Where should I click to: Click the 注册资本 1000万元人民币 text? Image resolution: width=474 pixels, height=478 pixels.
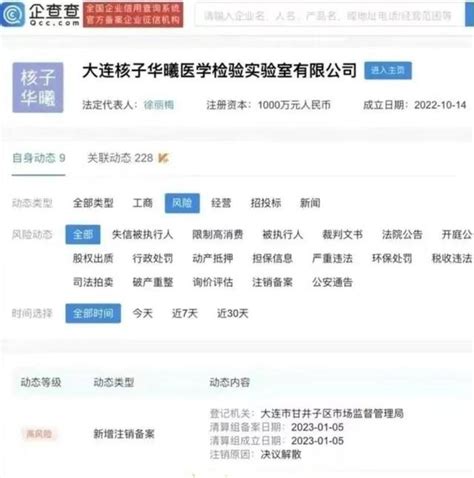pos(268,105)
